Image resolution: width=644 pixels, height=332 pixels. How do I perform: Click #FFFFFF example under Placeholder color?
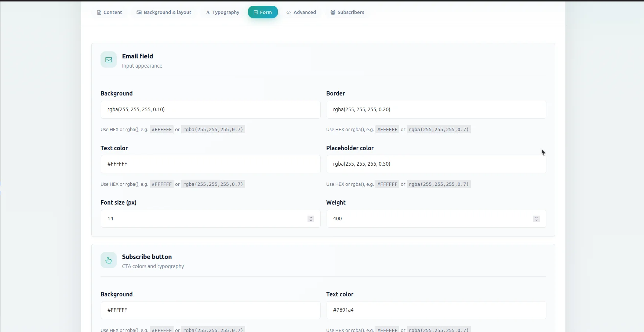point(387,184)
